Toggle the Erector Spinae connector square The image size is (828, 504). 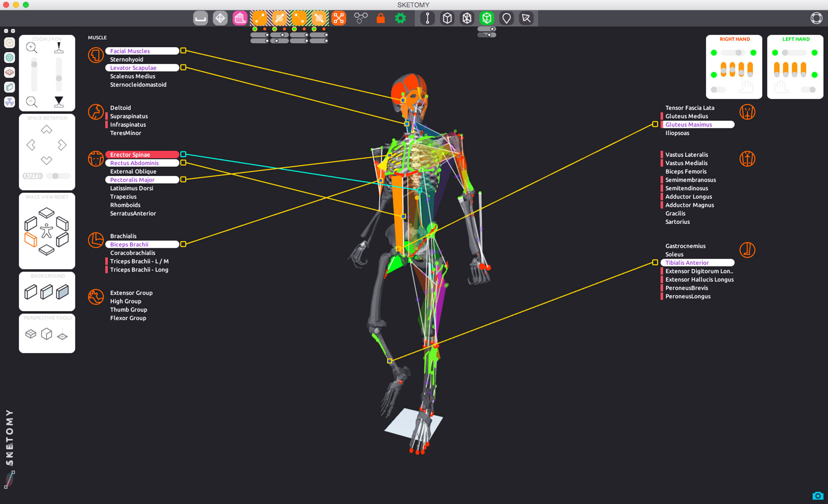point(183,154)
